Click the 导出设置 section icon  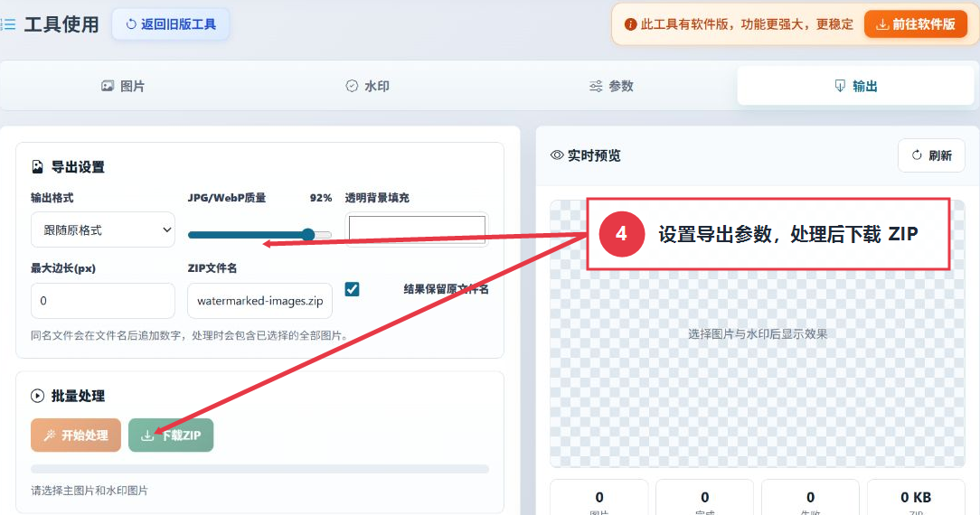pos(37,166)
